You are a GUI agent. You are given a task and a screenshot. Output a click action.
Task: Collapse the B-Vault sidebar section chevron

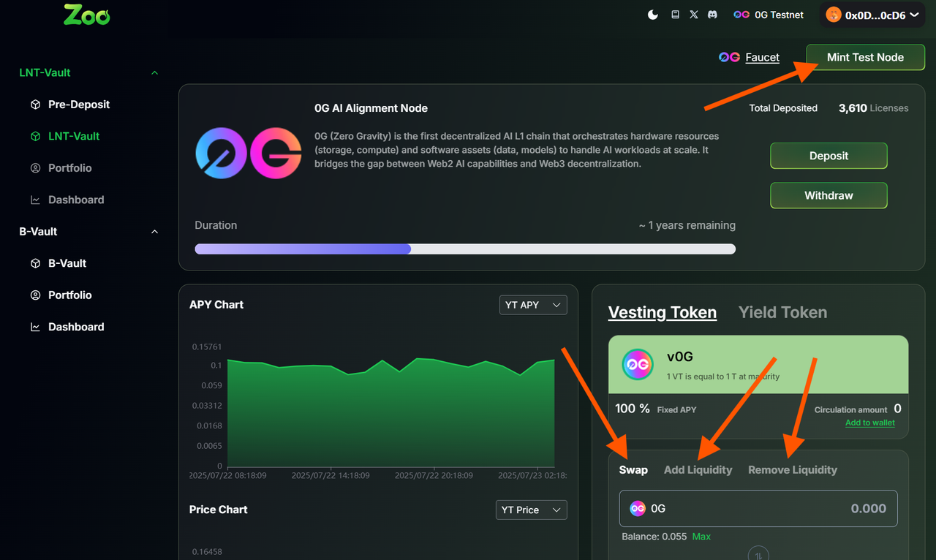pyautogui.click(x=154, y=232)
